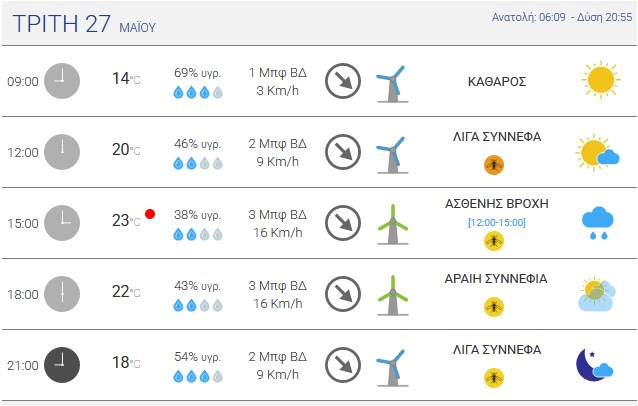Click the yellow mosquito icon at 18:00
Image resolution: width=638 pixels, height=406 pixels.
pyautogui.click(x=494, y=307)
